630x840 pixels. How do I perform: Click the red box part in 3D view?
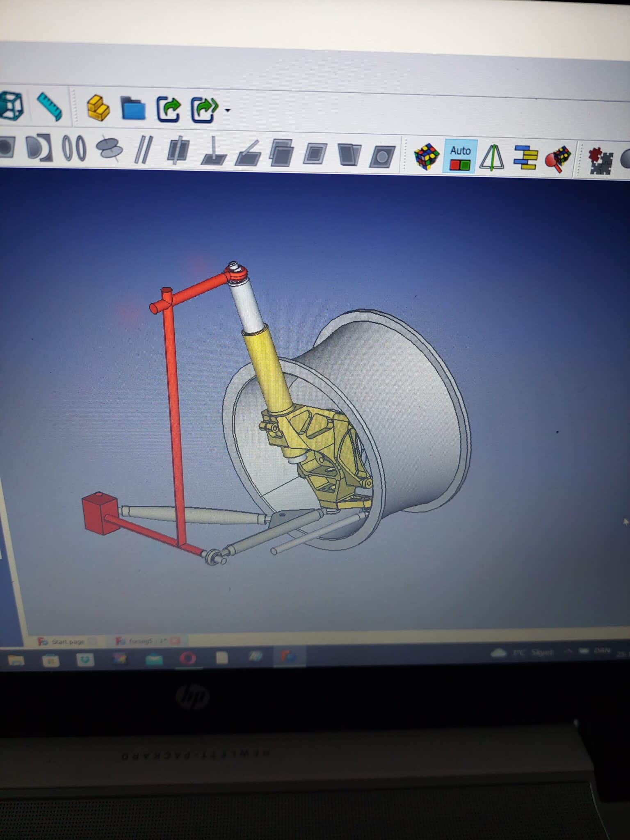[x=100, y=513]
